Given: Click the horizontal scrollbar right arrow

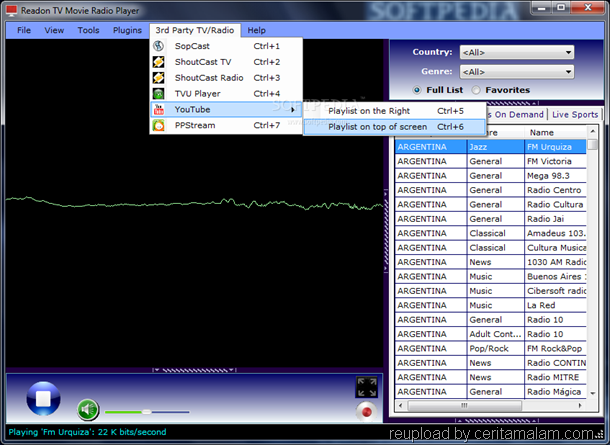Looking at the screenshot, I should [x=580, y=405].
